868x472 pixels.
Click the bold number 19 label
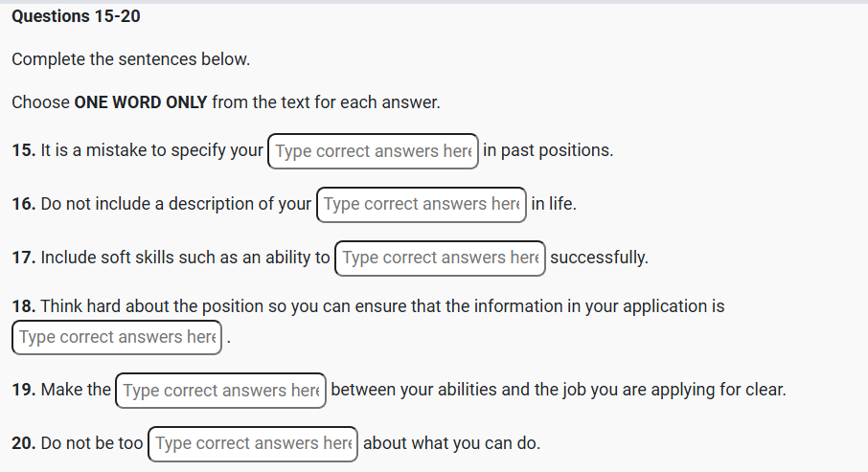pos(24,391)
